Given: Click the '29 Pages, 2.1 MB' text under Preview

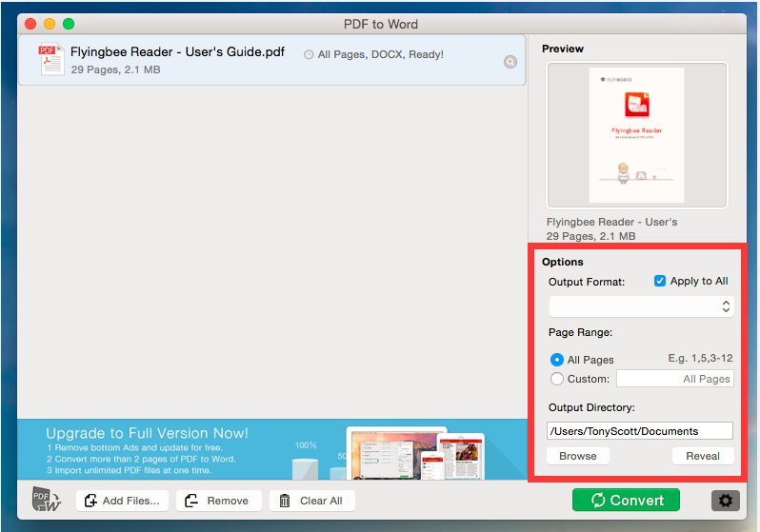Looking at the screenshot, I should pyautogui.click(x=590, y=236).
